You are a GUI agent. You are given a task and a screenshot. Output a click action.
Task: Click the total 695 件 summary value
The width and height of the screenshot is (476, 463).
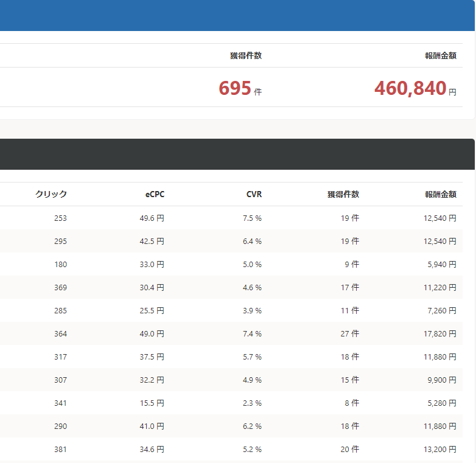tap(240, 89)
